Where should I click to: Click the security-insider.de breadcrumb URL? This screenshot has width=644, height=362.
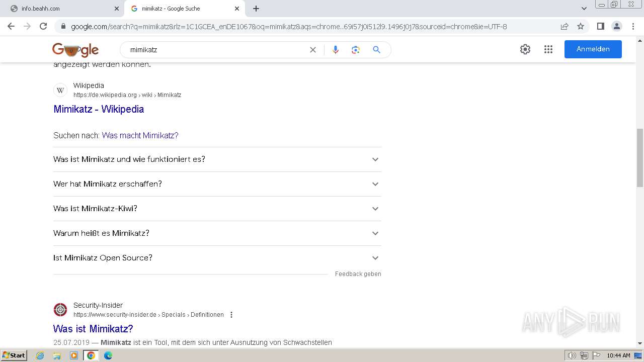148,315
